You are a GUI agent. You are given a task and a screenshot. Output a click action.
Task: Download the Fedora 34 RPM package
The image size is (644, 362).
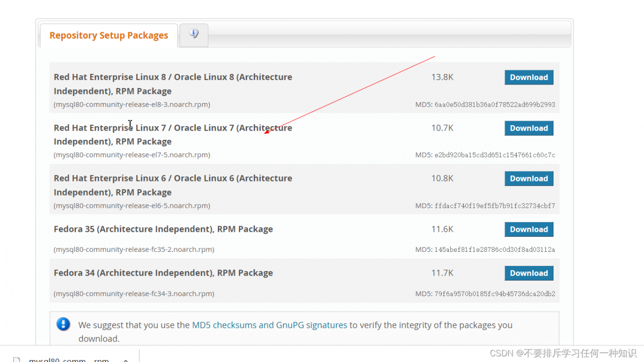click(x=529, y=273)
